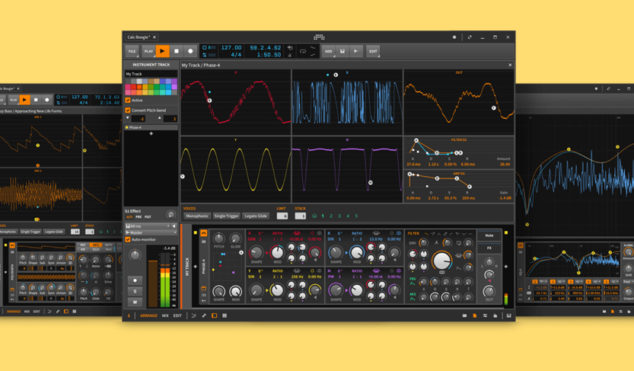
Task: Click the yellow oscillator SHAPE knob
Action: click(x=256, y=290)
